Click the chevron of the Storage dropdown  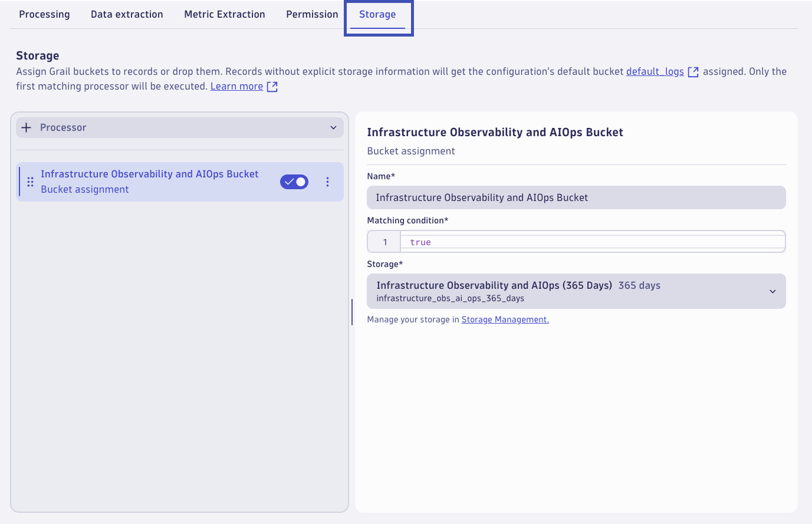[x=772, y=291]
